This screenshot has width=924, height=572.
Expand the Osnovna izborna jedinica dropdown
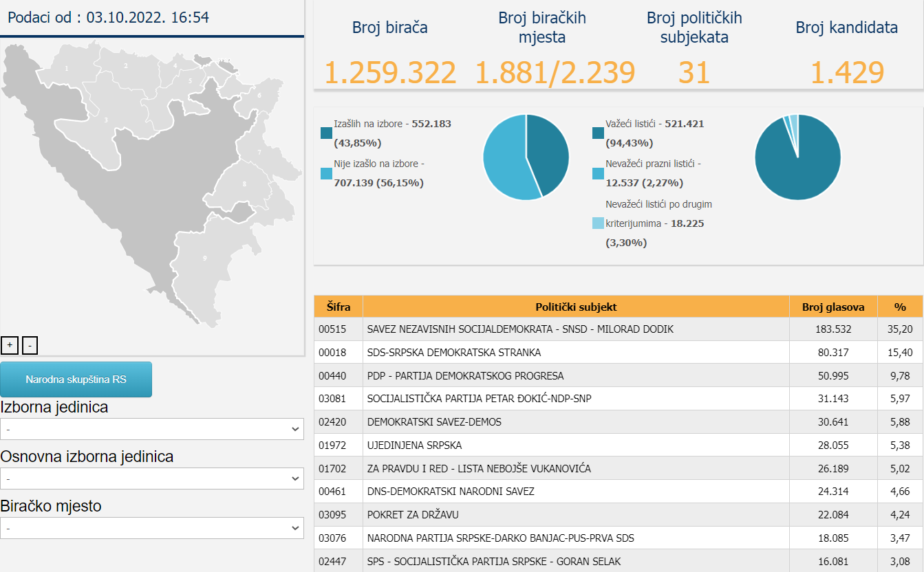[152, 478]
